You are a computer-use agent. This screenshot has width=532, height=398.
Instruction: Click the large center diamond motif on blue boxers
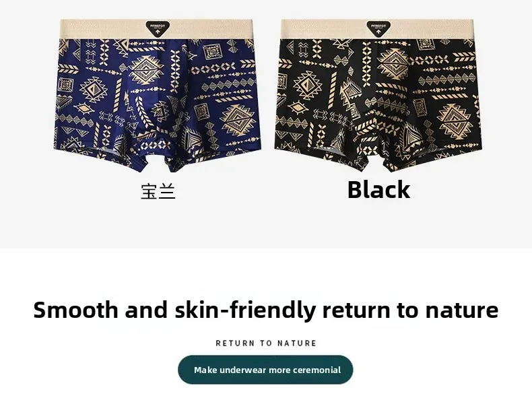(147, 70)
